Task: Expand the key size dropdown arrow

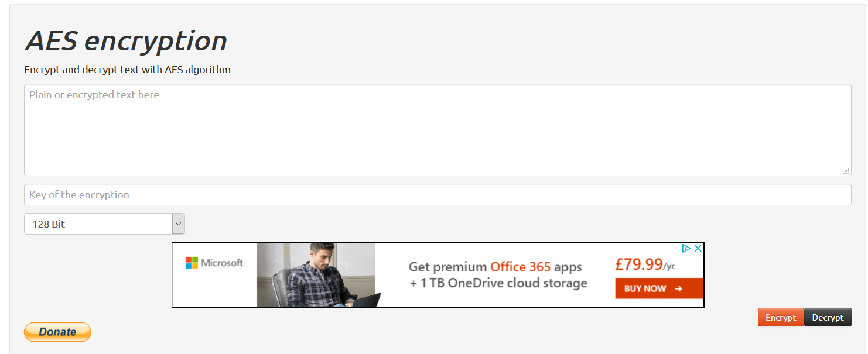Action: [x=179, y=224]
